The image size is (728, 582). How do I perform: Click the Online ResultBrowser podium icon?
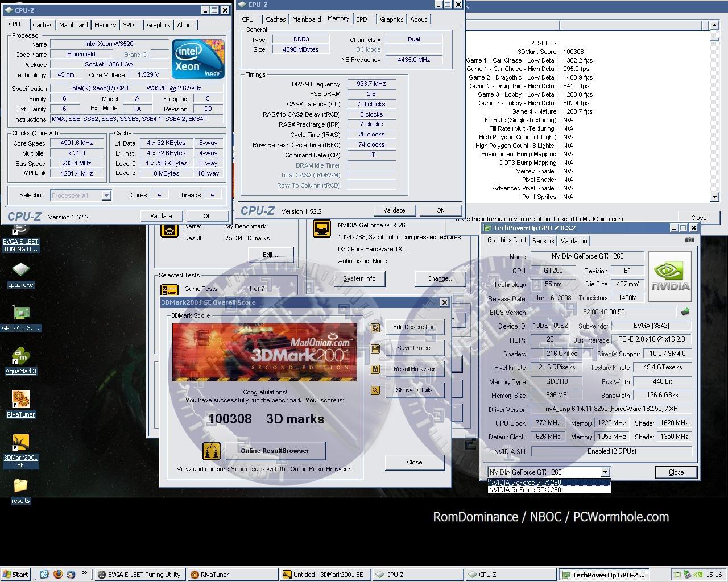pos(212,451)
